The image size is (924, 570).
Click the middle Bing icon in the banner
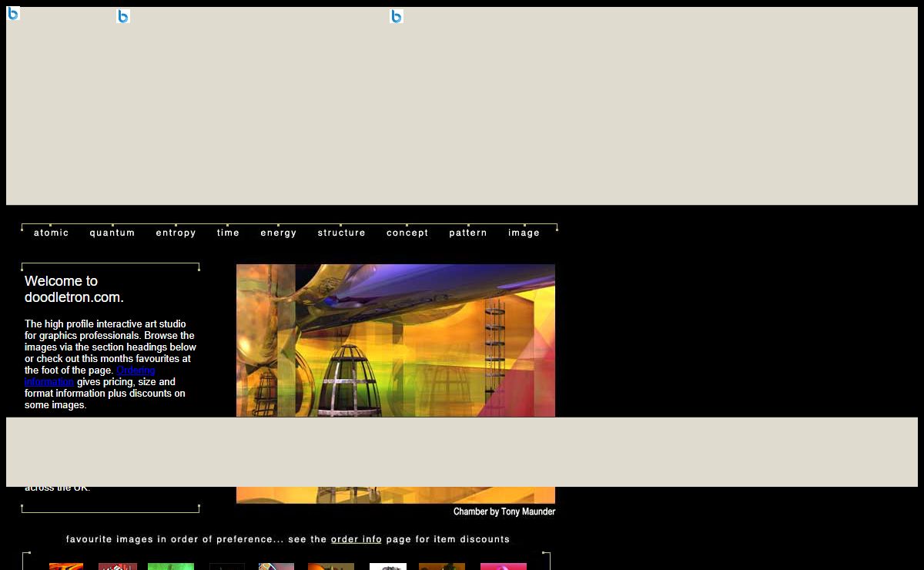[x=123, y=16]
